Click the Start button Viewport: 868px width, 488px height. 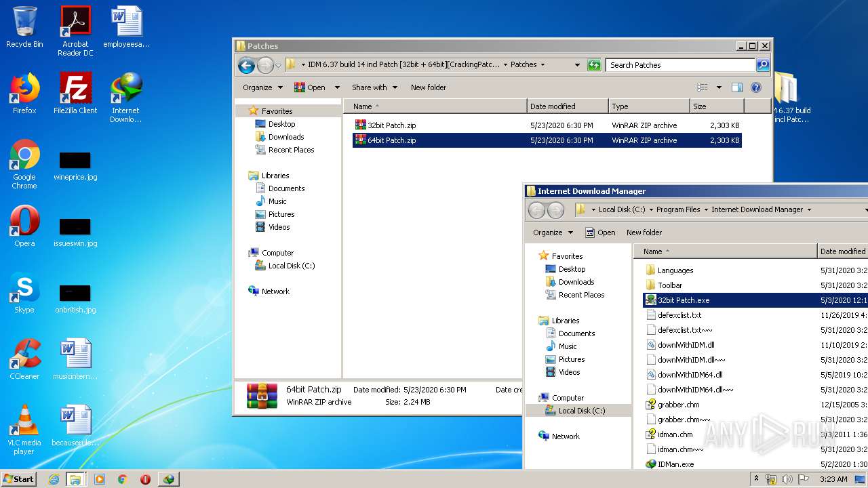tap(19, 479)
